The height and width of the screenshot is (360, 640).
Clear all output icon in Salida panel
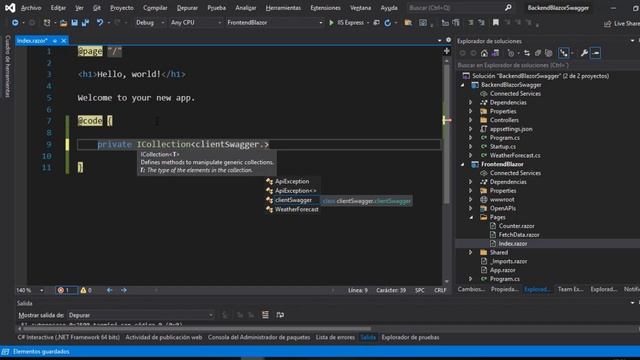tap(265, 315)
